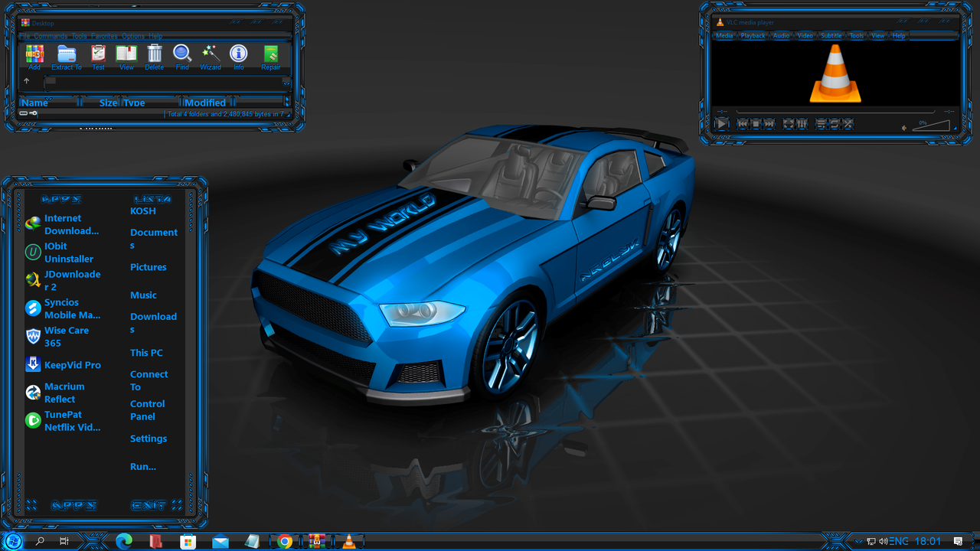Viewport: 980px width, 551px height.
Task: Open the Find magnifier tool in WinRAR
Action: pos(182,57)
